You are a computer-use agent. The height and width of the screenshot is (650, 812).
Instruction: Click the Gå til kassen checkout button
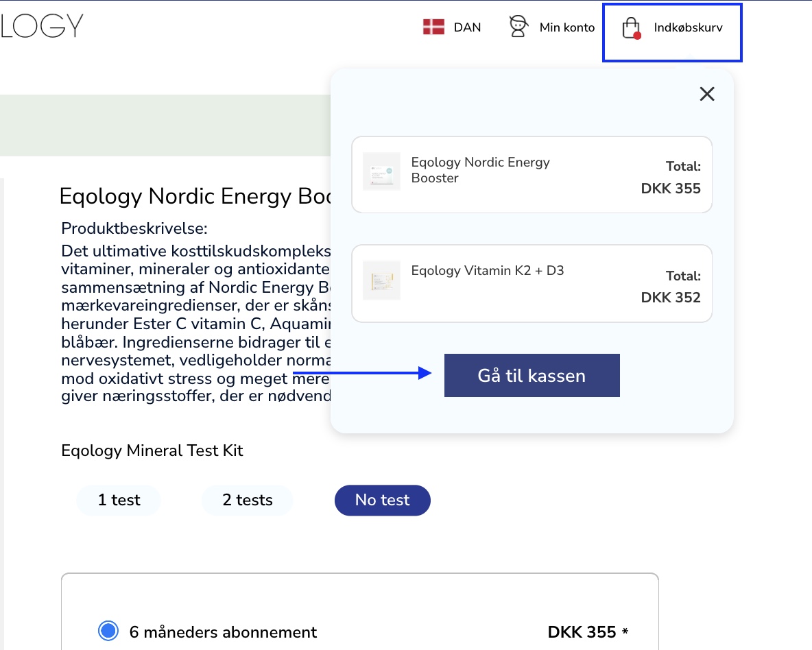click(x=532, y=376)
